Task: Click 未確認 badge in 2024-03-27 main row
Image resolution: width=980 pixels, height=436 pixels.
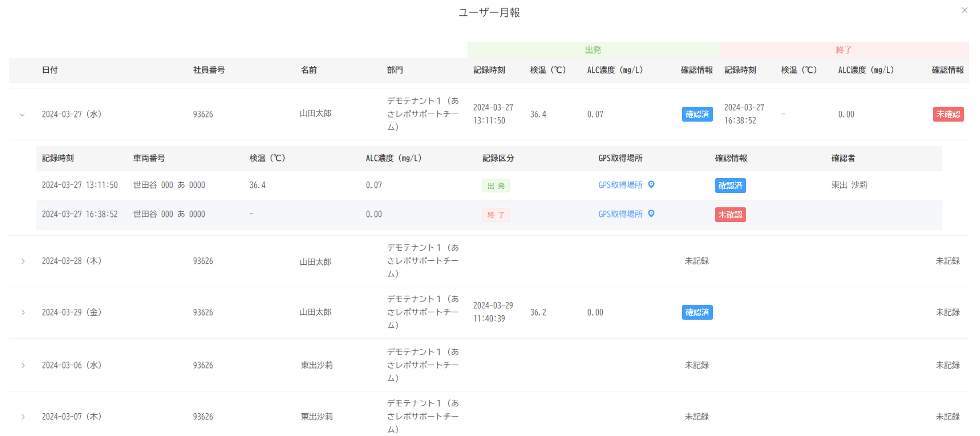Action: click(x=948, y=114)
